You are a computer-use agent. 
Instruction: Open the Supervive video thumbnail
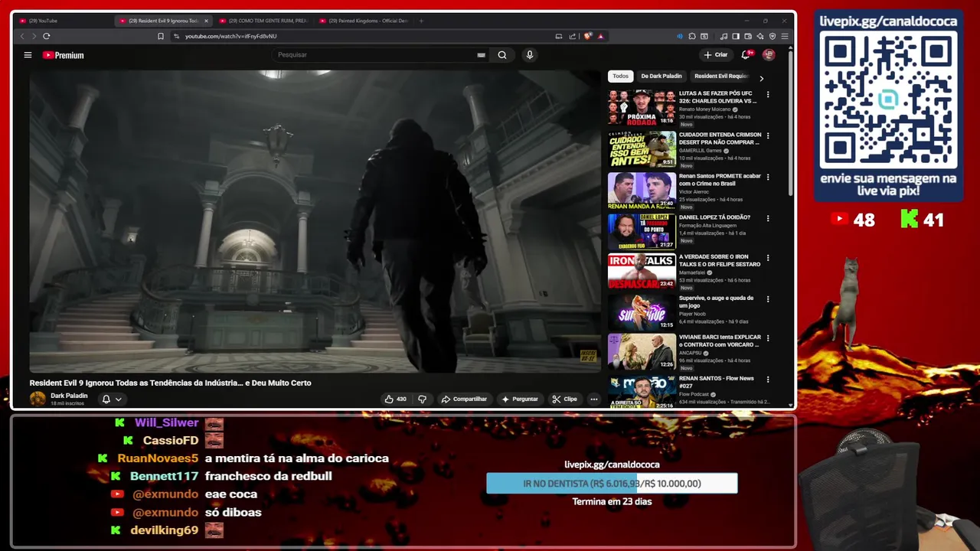click(642, 312)
